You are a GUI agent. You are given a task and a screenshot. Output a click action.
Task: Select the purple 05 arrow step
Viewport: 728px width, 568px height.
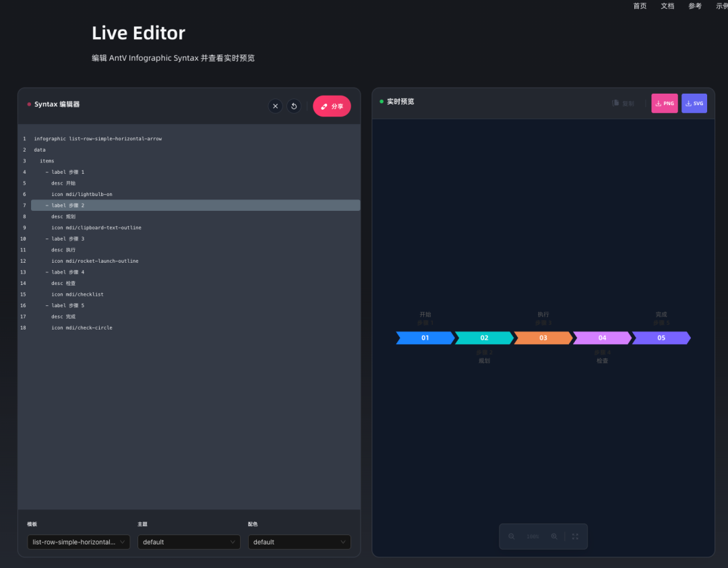click(661, 338)
